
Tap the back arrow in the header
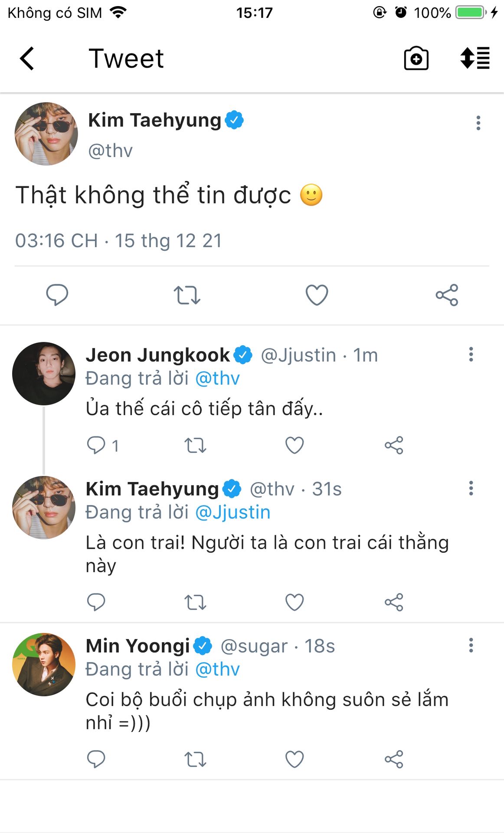tap(27, 59)
